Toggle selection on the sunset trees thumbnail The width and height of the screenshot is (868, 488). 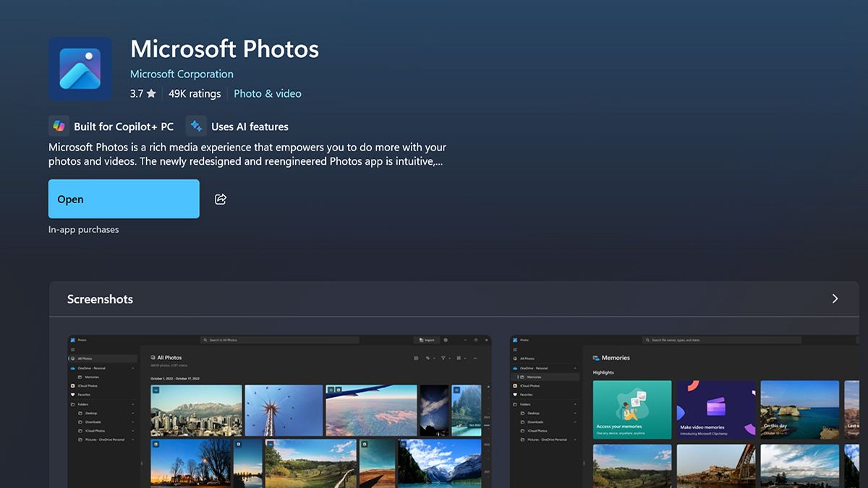click(x=155, y=444)
